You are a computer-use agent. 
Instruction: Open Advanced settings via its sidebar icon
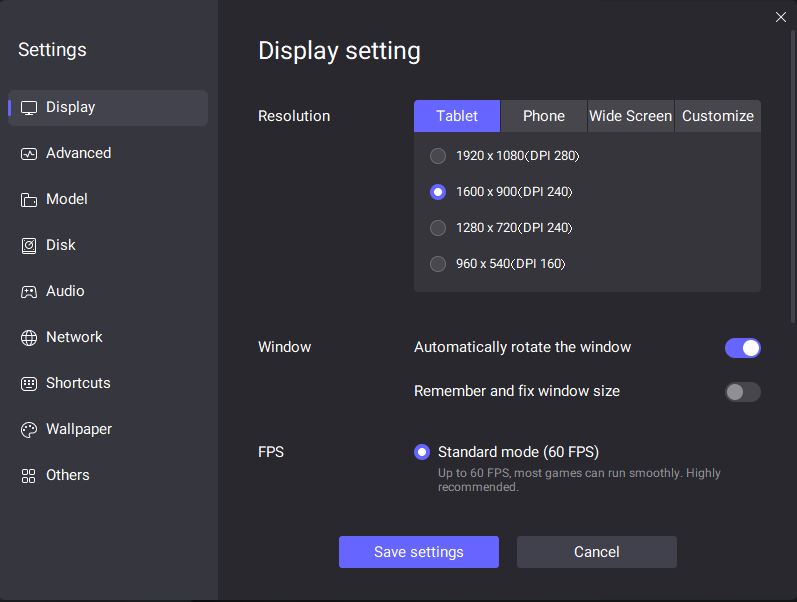pos(28,154)
